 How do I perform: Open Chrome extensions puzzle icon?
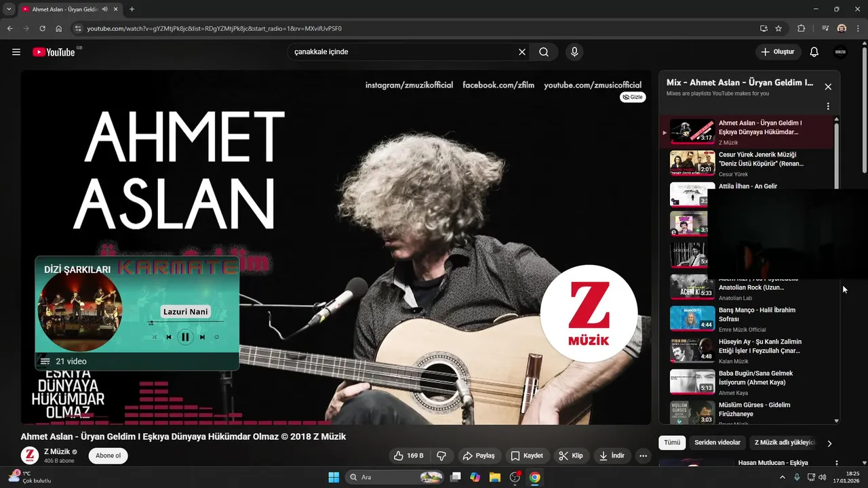801,28
